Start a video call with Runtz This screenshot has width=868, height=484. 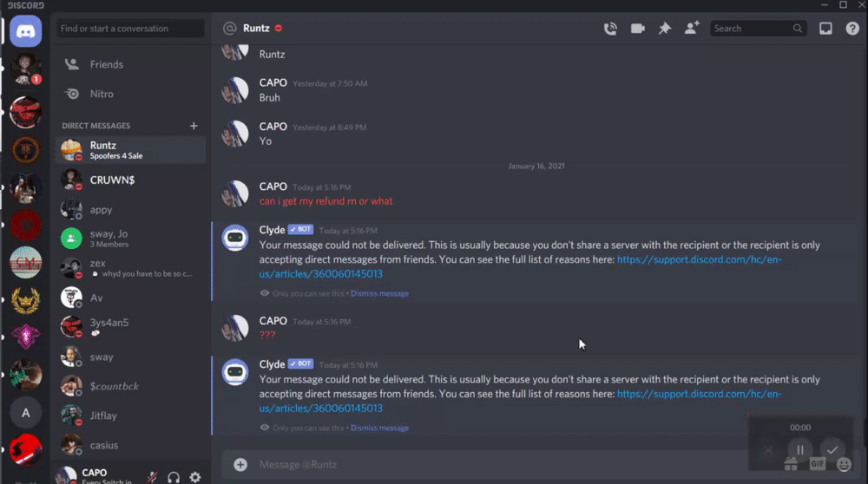click(638, 29)
